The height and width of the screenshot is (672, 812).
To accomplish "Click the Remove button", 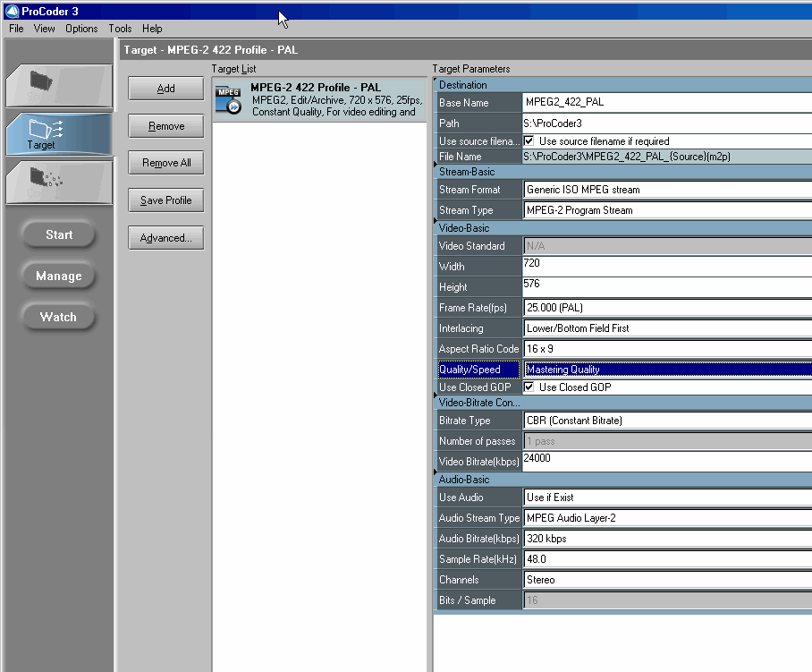I will click(165, 126).
